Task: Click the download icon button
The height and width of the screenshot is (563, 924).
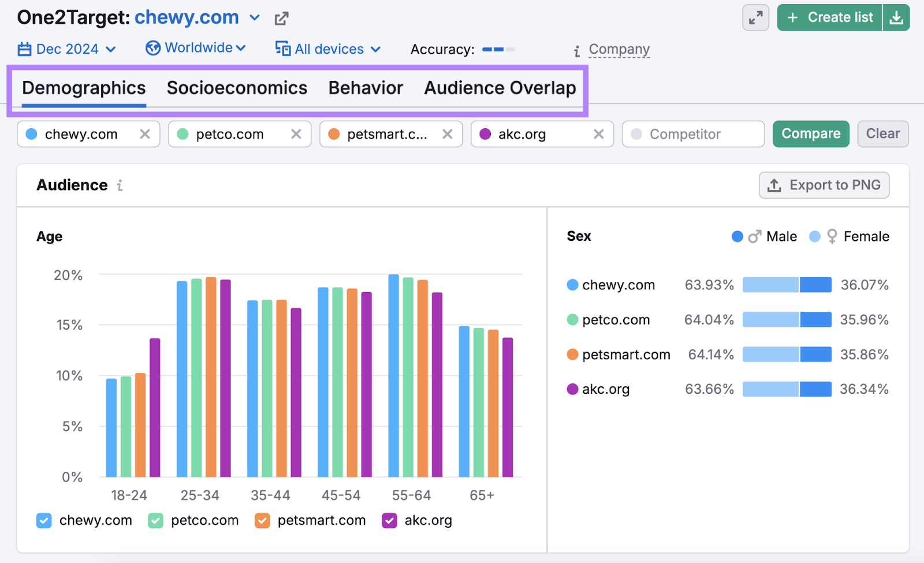Action: pyautogui.click(x=896, y=18)
